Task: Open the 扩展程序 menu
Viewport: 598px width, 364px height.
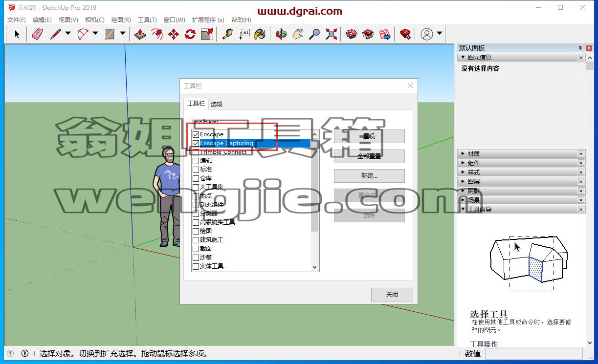Action: pos(208,20)
